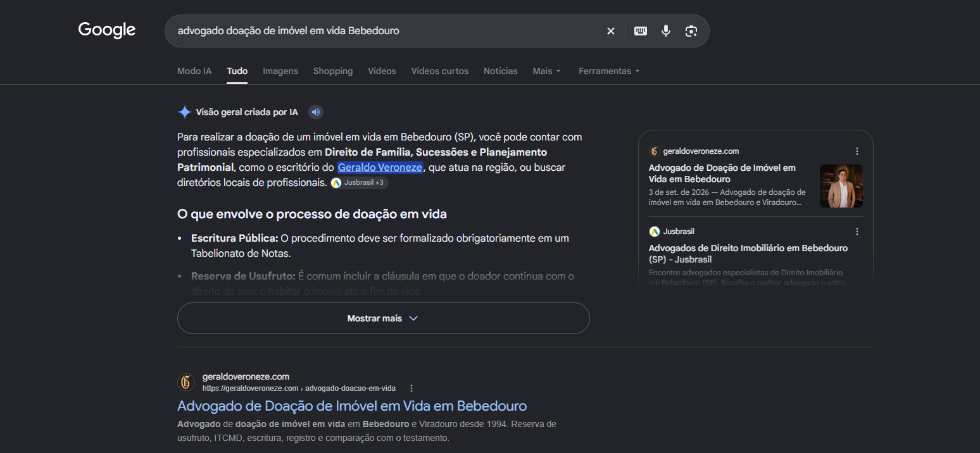Open options for Jusbrasil source card

857,232
